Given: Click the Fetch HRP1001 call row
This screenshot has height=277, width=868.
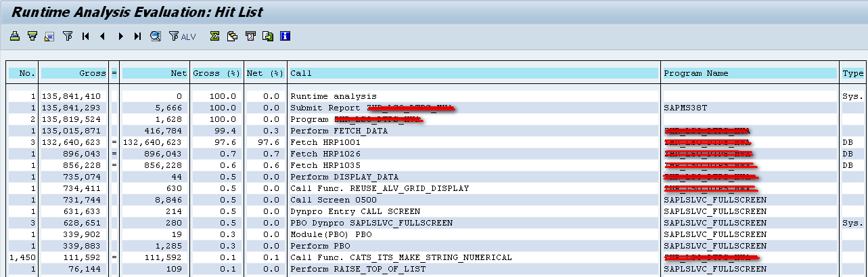Looking at the screenshot, I should pos(325,142).
